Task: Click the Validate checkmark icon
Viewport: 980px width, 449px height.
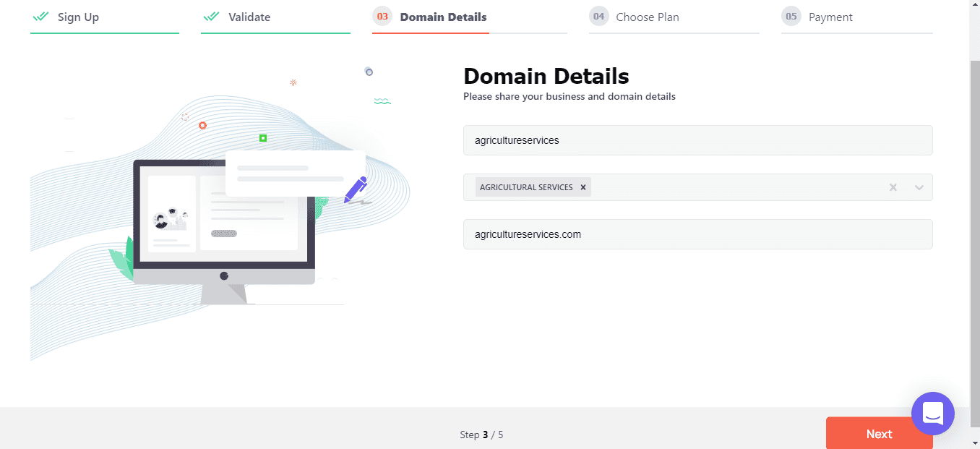Action: click(211, 17)
